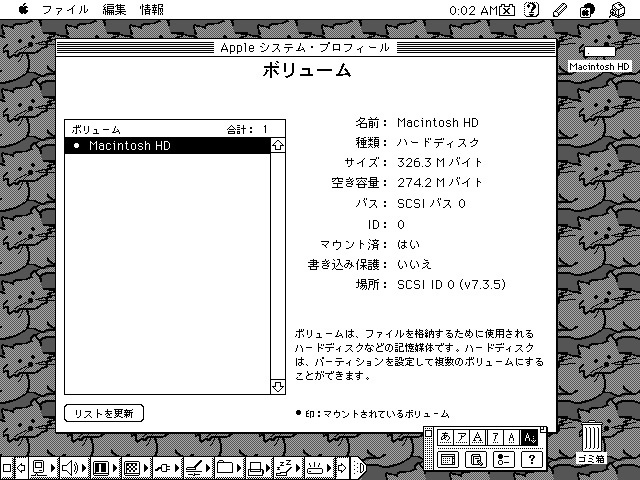Open the ファイル menu
Image resolution: width=640 pixels, height=480 pixels.
[65, 9]
